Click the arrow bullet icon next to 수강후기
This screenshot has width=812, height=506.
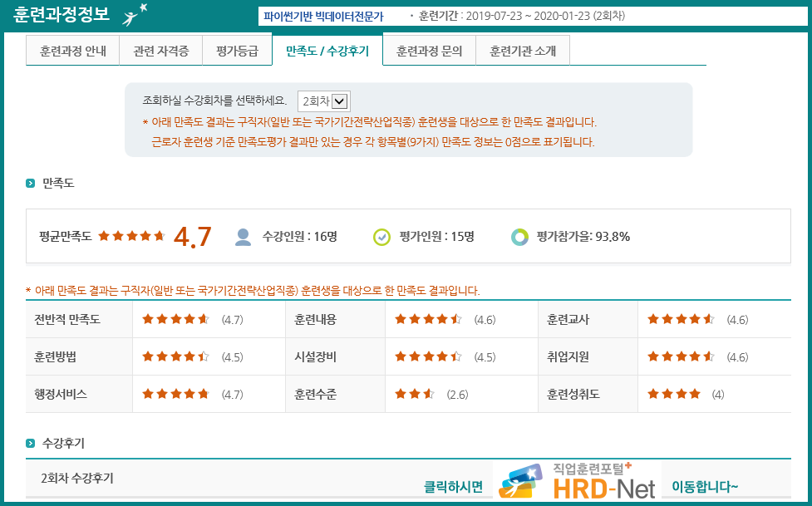pos(31,443)
